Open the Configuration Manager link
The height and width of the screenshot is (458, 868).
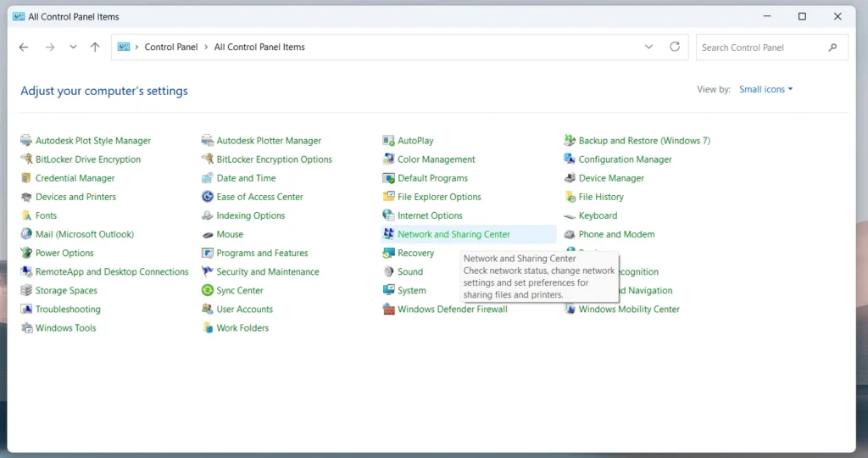(x=625, y=159)
